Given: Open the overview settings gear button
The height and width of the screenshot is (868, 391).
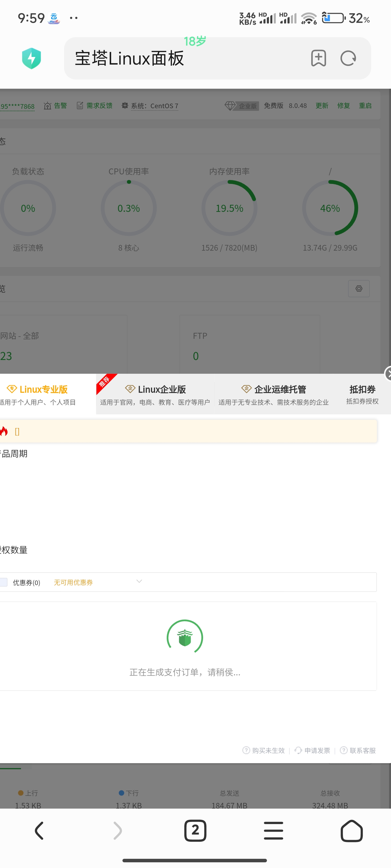Looking at the screenshot, I should [359, 289].
